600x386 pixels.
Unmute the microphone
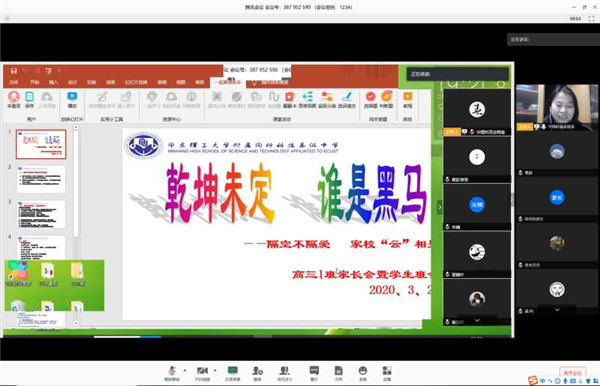(x=172, y=373)
